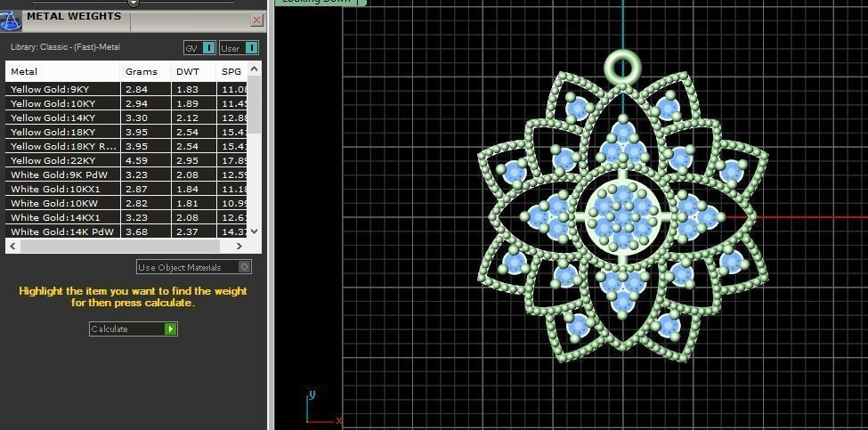The height and width of the screenshot is (430, 868).
Task: Click the 2.12 DWT cell for 14KY
Action: [194, 118]
